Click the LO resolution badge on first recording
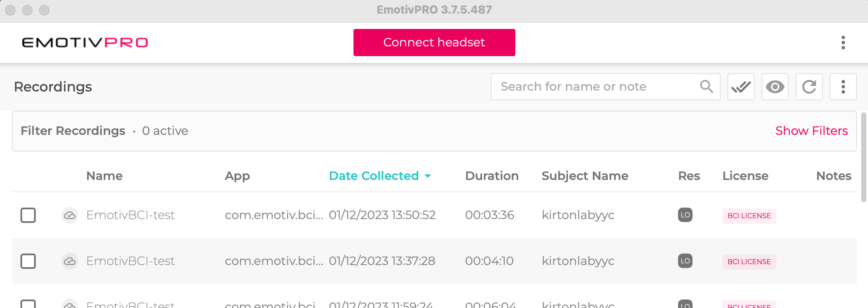Image resolution: width=868 pixels, height=308 pixels. 685,215
